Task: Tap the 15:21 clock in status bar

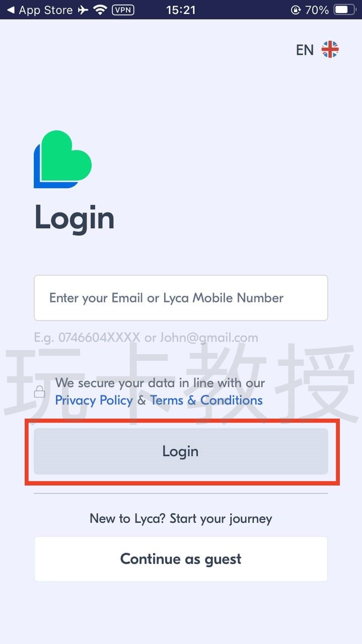Action: pyautogui.click(x=181, y=10)
